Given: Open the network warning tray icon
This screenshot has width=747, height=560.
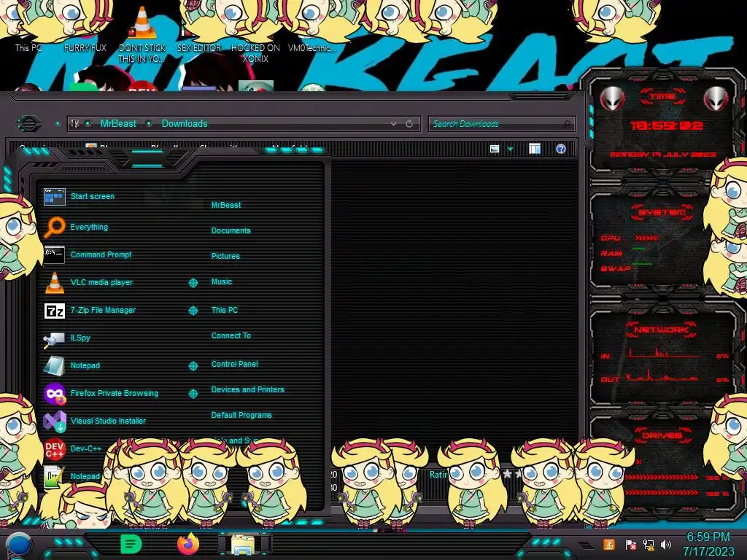Looking at the screenshot, I should (x=649, y=544).
